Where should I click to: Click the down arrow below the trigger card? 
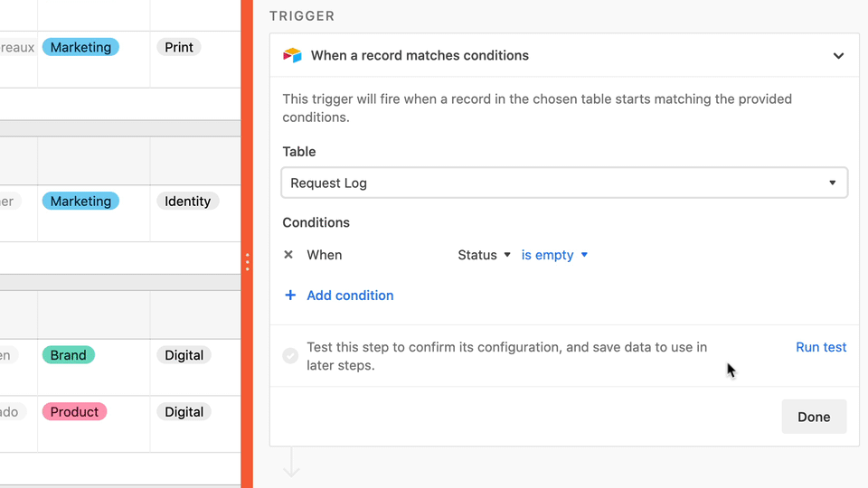coord(291,463)
